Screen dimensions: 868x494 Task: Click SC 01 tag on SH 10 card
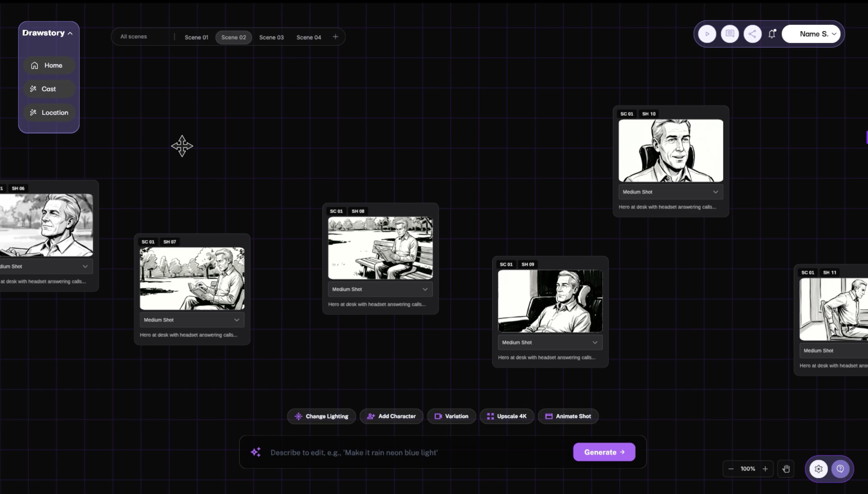[627, 114]
